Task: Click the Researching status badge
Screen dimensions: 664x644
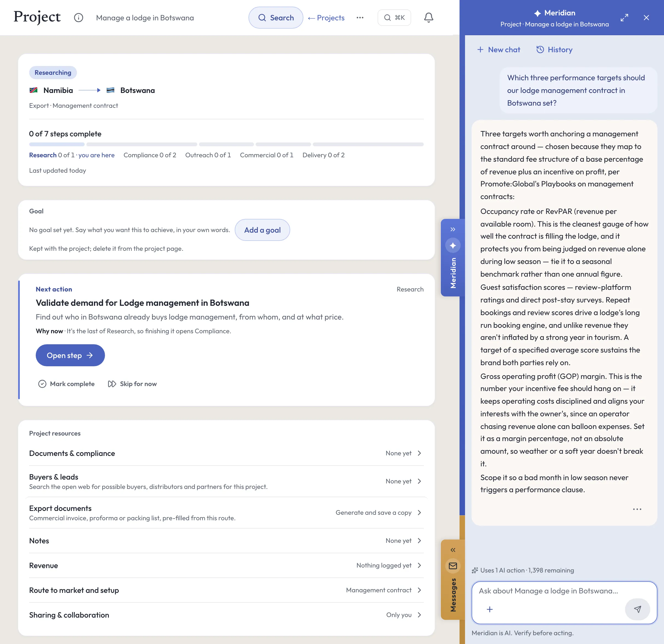Action: tap(53, 73)
